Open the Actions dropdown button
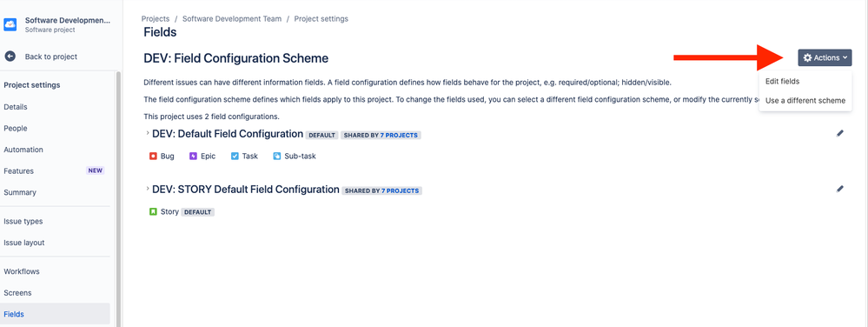868x327 pixels. pyautogui.click(x=825, y=57)
